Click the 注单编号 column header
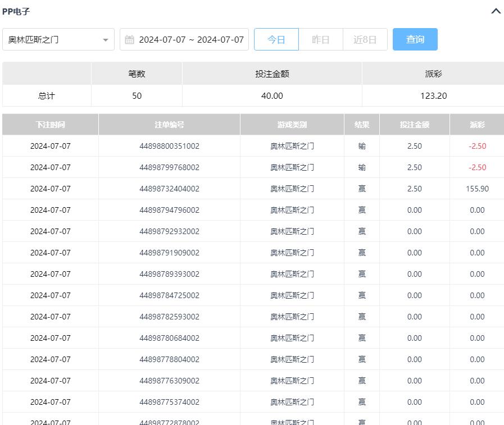 click(169, 125)
